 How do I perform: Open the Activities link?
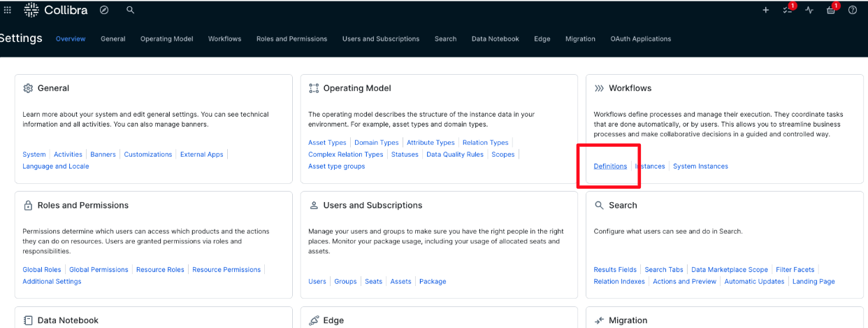(x=68, y=155)
